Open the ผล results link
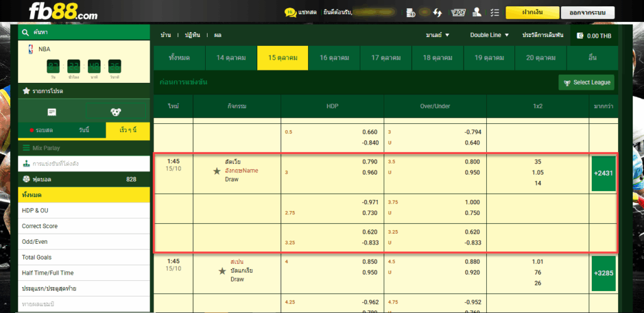Image resolution: width=644 pixels, height=313 pixels. (x=218, y=35)
